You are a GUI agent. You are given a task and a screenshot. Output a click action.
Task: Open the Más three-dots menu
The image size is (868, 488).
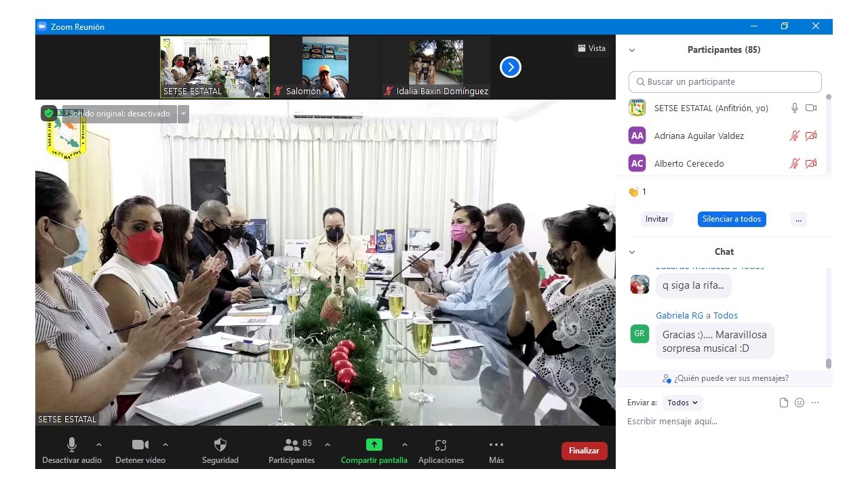pyautogui.click(x=496, y=451)
